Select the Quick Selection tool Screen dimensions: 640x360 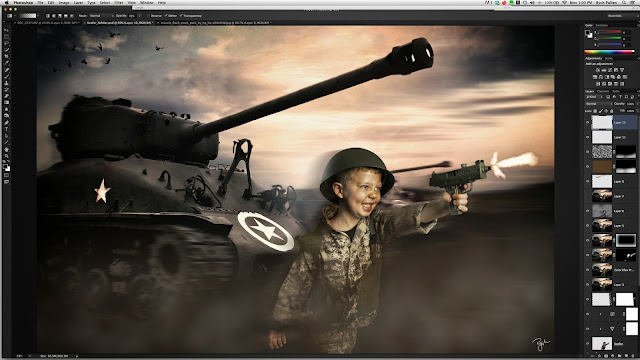pos(6,49)
